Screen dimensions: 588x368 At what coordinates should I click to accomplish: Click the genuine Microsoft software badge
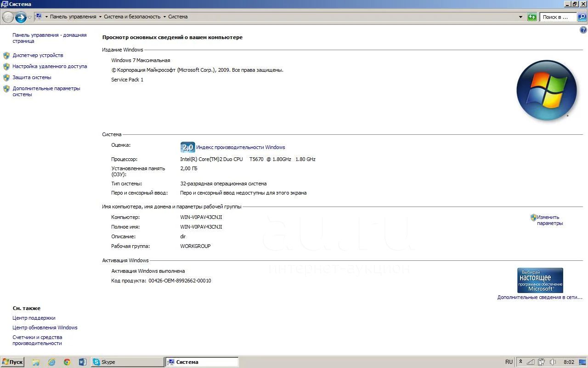point(540,280)
